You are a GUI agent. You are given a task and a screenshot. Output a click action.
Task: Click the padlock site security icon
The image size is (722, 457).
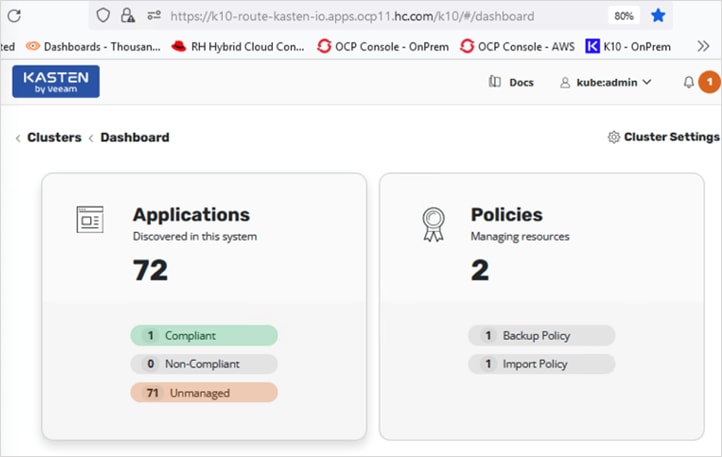(x=128, y=16)
